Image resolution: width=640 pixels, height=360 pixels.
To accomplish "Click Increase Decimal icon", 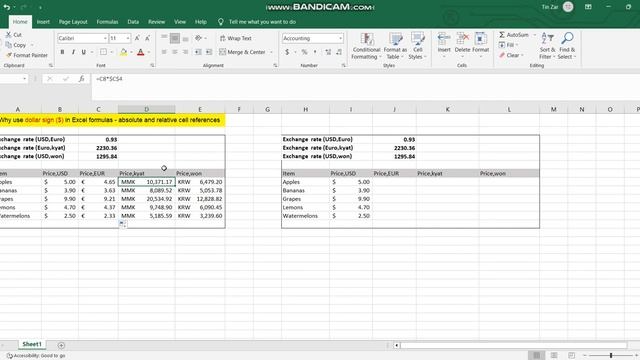I will 328,52.
